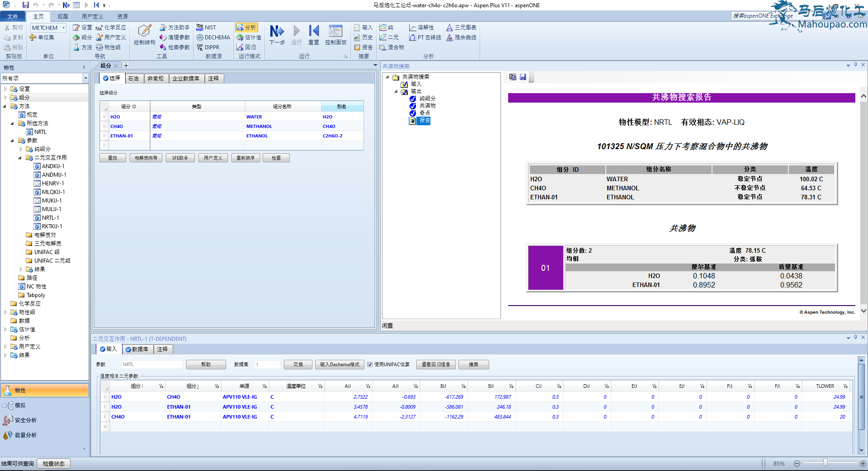Open Ternary Diagram (三元图表) tool
Viewport: 868px width, 471px height.
tap(461, 28)
